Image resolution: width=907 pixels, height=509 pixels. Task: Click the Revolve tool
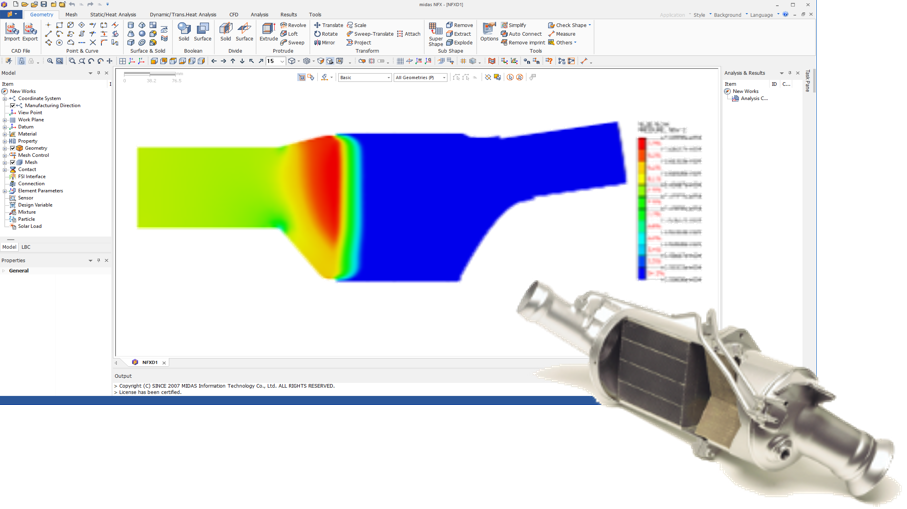point(293,25)
